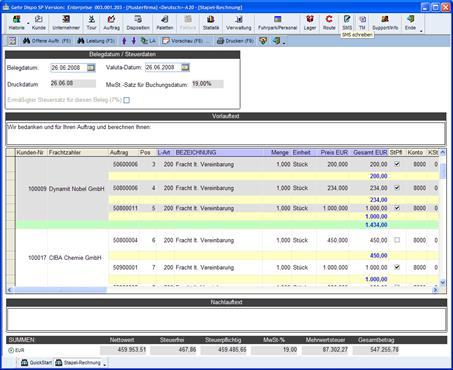453x370 pixels.
Task: Select the EUR radio button in Summen
Action: (x=11, y=350)
